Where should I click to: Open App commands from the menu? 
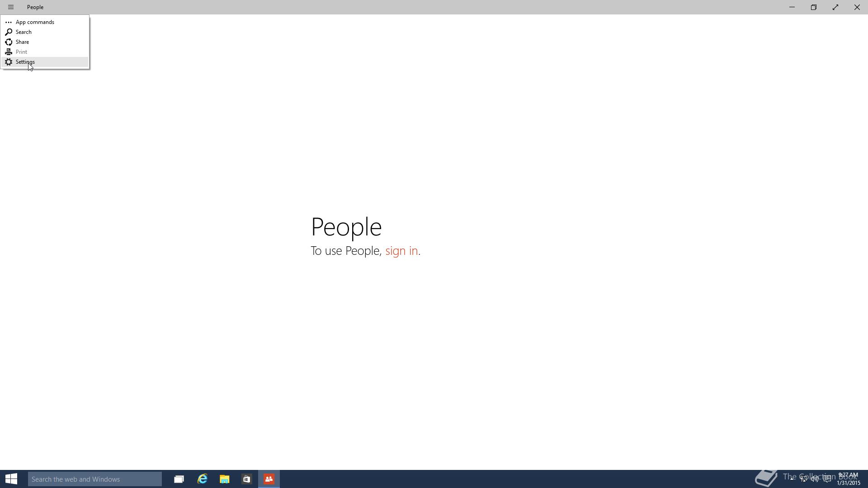45,22
